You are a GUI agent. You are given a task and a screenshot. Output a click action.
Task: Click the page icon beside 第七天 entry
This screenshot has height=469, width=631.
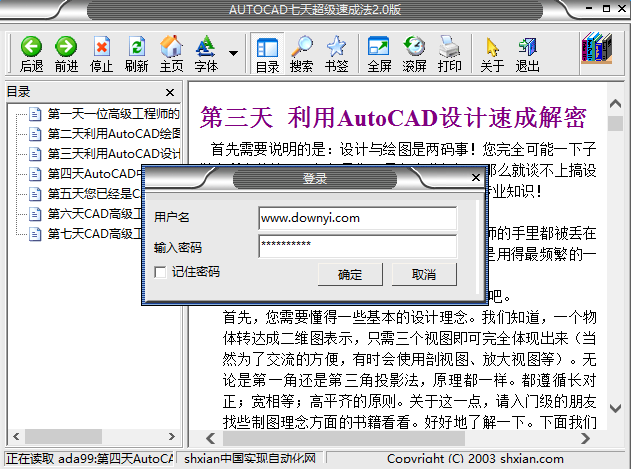pos(35,234)
